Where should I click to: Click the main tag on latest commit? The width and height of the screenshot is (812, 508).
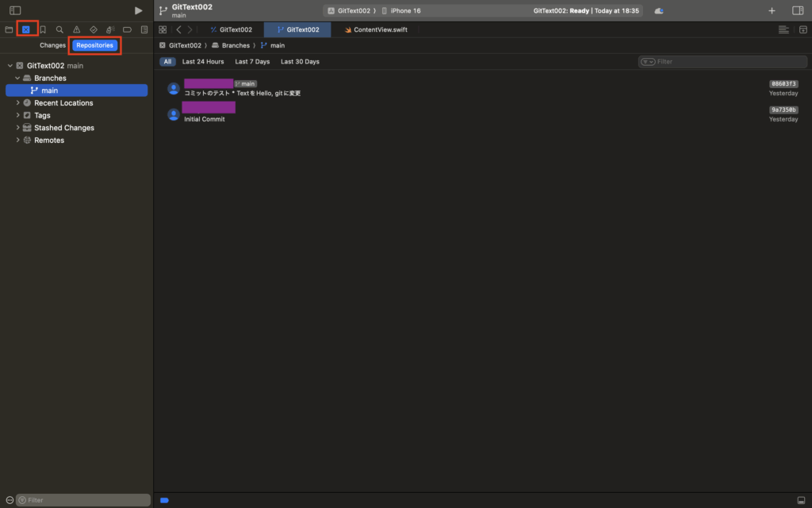coord(246,83)
